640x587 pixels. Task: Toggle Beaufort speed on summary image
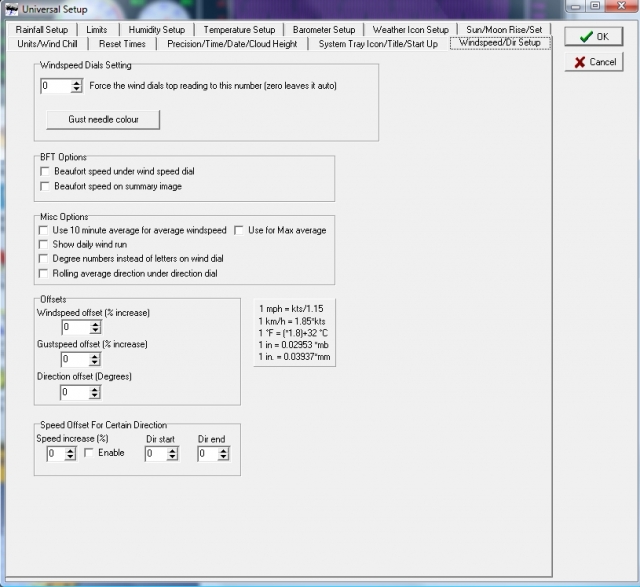45,186
